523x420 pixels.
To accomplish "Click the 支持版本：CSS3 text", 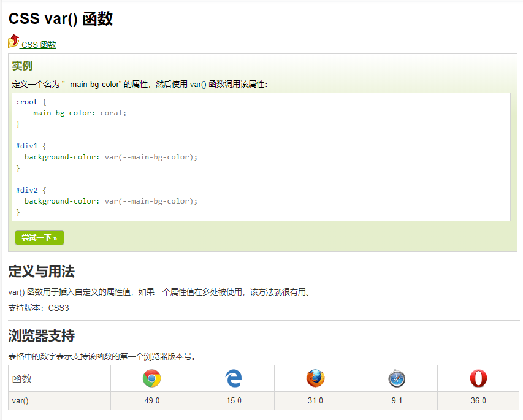I will tap(39, 308).
